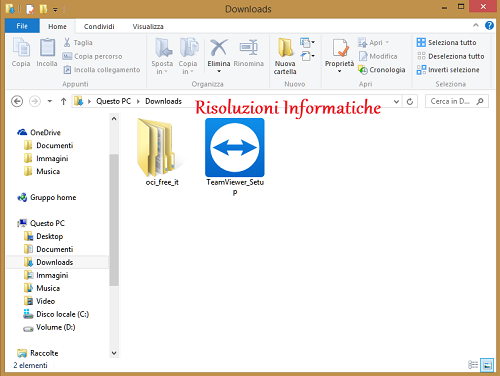The width and height of the screenshot is (500, 376).
Task: Open Musica under Questo PC
Action: 42,288
